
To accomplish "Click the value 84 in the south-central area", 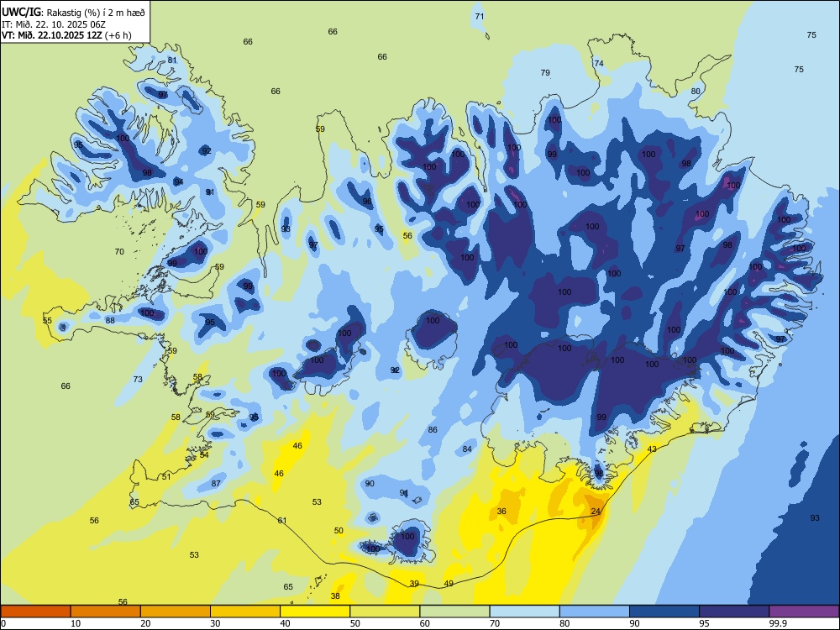I will [467, 449].
